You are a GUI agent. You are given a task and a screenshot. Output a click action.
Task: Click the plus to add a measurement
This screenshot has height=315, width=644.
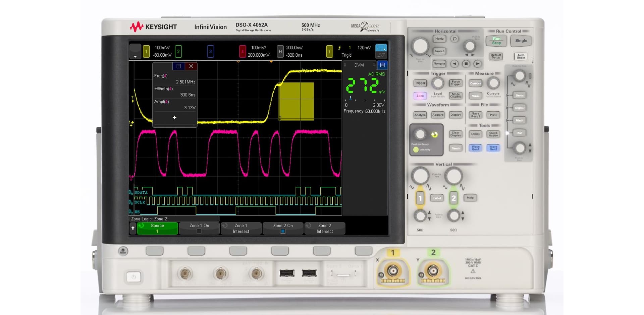[x=174, y=117]
